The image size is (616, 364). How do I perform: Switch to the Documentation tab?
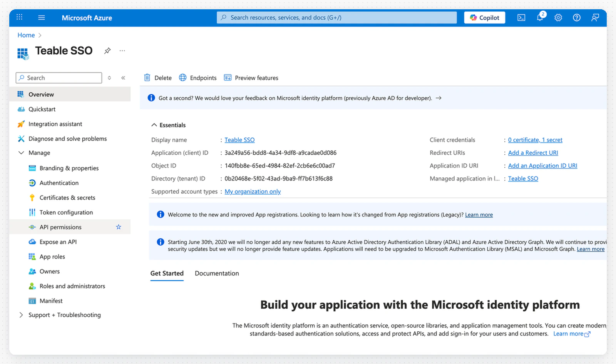coord(217,274)
